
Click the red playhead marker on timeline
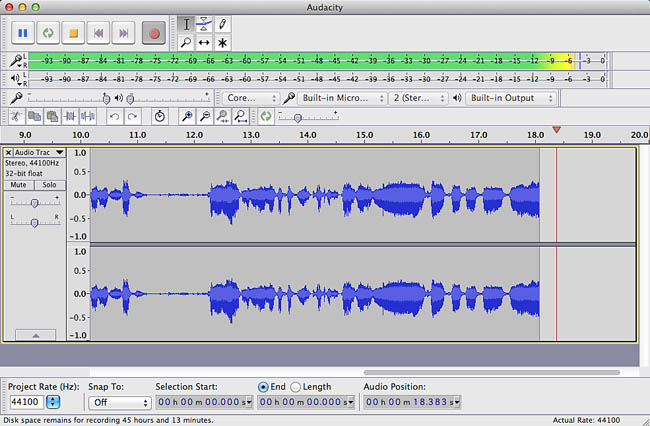(x=557, y=130)
